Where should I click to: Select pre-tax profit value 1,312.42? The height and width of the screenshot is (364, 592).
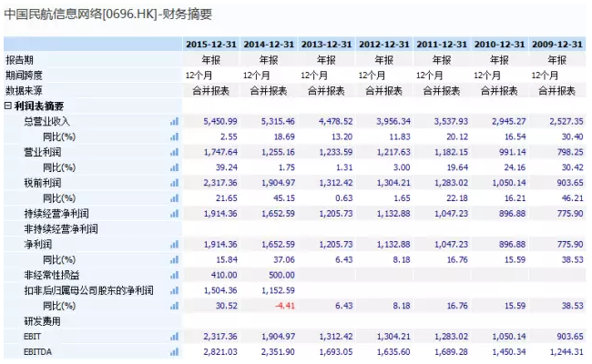[336, 183]
